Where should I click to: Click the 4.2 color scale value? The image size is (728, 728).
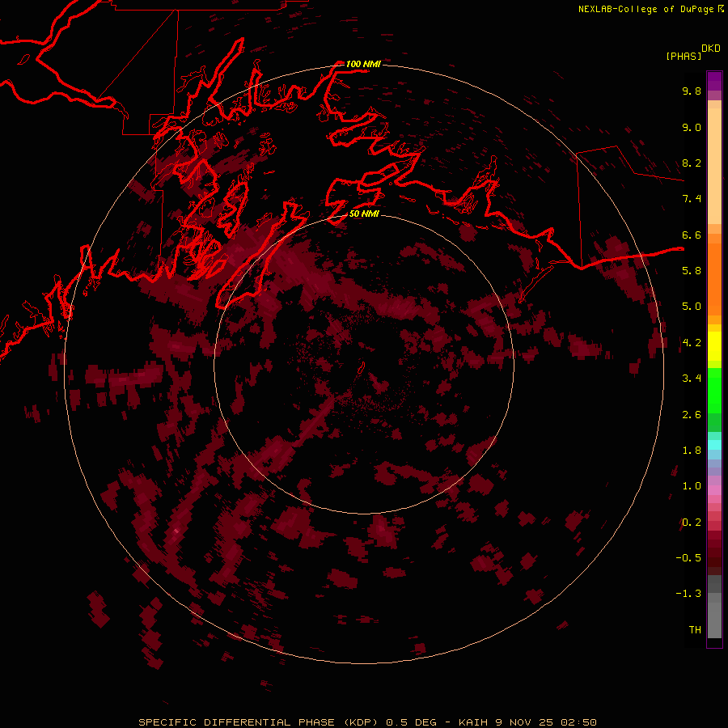tap(692, 343)
